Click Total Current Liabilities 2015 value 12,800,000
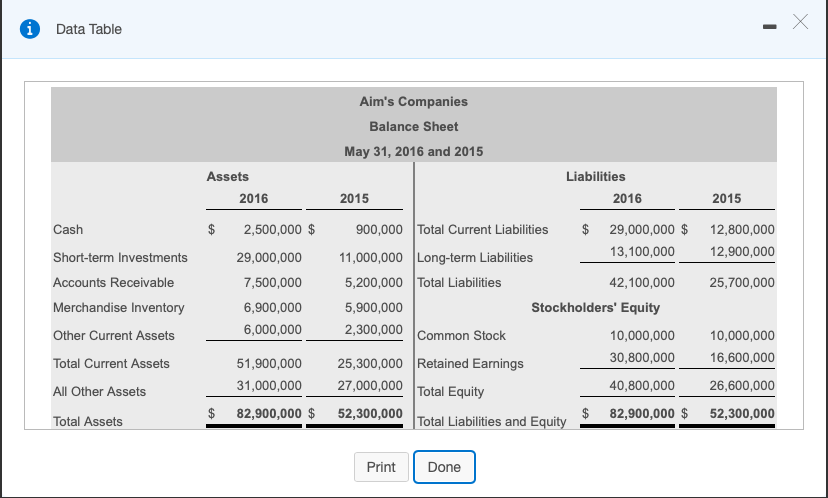This screenshot has height=498, width=828. [x=742, y=230]
